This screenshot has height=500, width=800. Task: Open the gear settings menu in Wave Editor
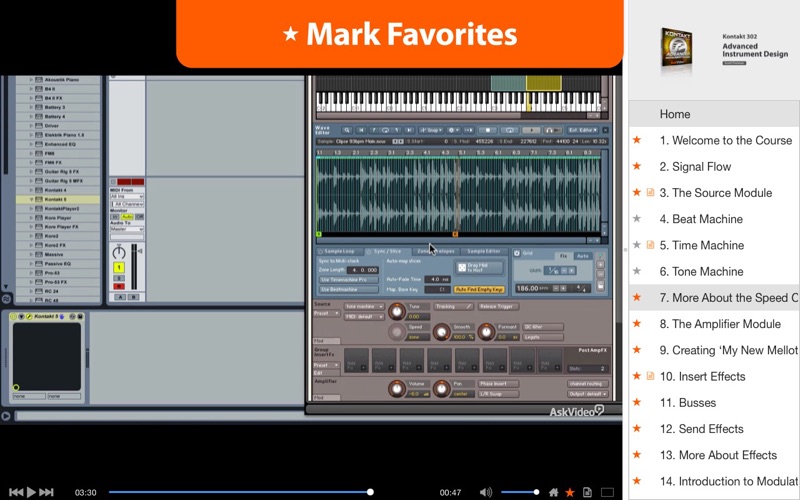[453, 131]
